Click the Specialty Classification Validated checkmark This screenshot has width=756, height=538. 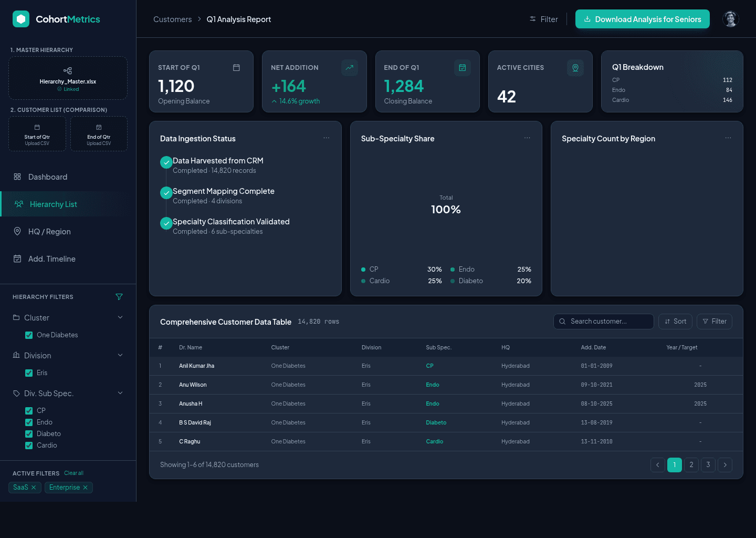[x=166, y=223]
